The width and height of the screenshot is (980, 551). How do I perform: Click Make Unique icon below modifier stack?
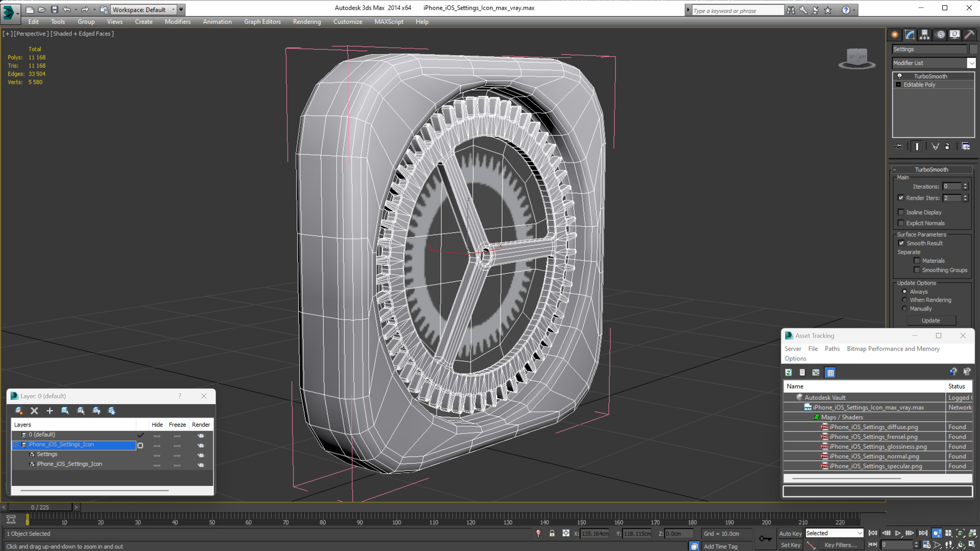pyautogui.click(x=935, y=146)
